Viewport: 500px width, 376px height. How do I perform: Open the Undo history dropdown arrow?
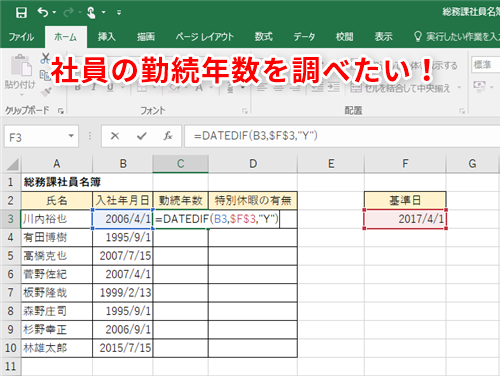coord(54,13)
